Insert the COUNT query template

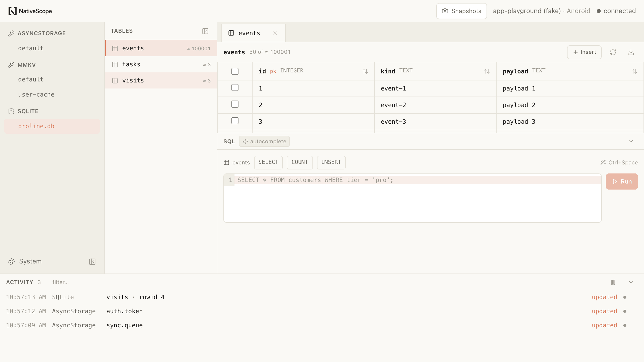tap(300, 162)
